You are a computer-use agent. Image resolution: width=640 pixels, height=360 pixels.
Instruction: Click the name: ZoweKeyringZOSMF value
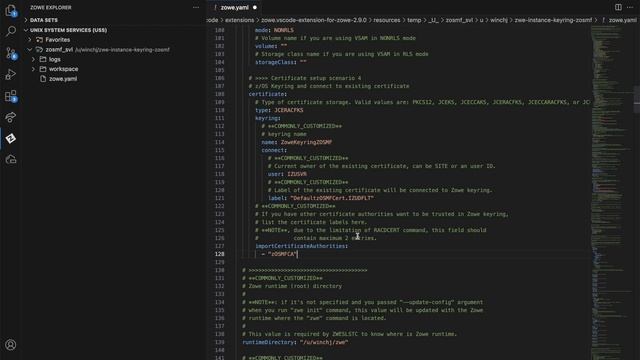coord(306,142)
